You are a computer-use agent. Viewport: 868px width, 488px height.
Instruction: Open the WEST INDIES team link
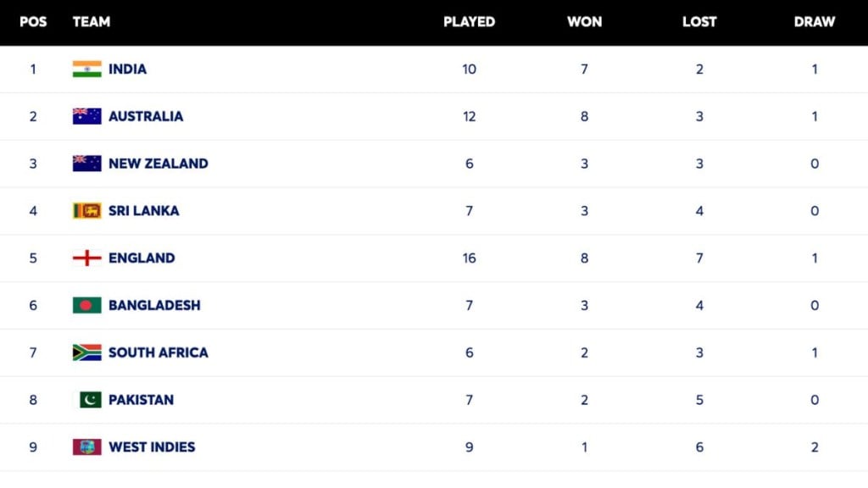[152, 447]
